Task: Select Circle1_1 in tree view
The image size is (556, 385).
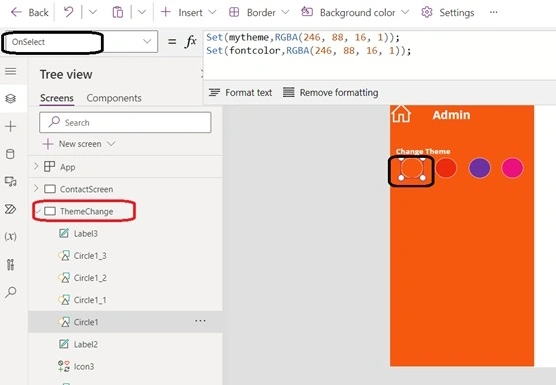Action: (x=90, y=300)
